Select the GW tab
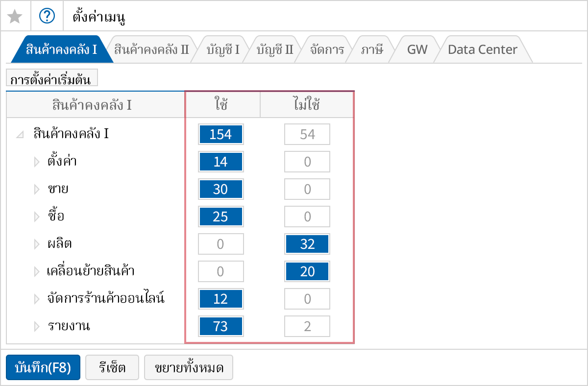This screenshot has width=588, height=386. (x=416, y=48)
